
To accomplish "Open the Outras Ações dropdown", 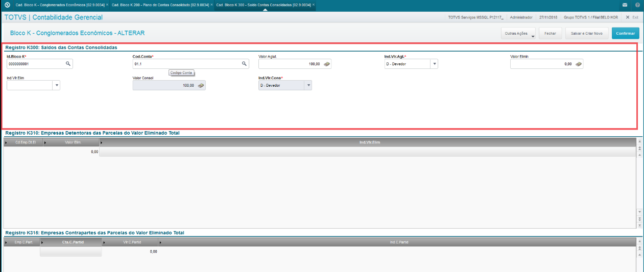I will [518, 33].
